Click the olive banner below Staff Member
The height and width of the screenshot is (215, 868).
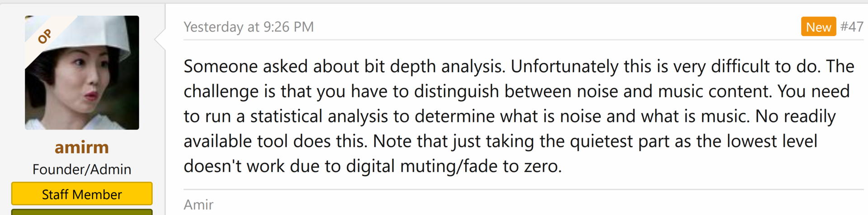click(x=82, y=212)
